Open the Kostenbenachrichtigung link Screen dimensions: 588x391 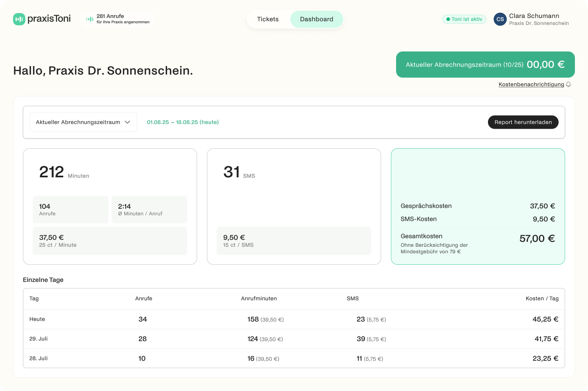[531, 85]
